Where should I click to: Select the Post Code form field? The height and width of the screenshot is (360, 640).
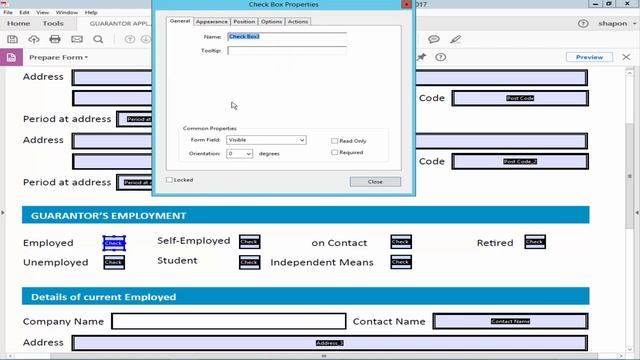pyautogui.click(x=520, y=98)
